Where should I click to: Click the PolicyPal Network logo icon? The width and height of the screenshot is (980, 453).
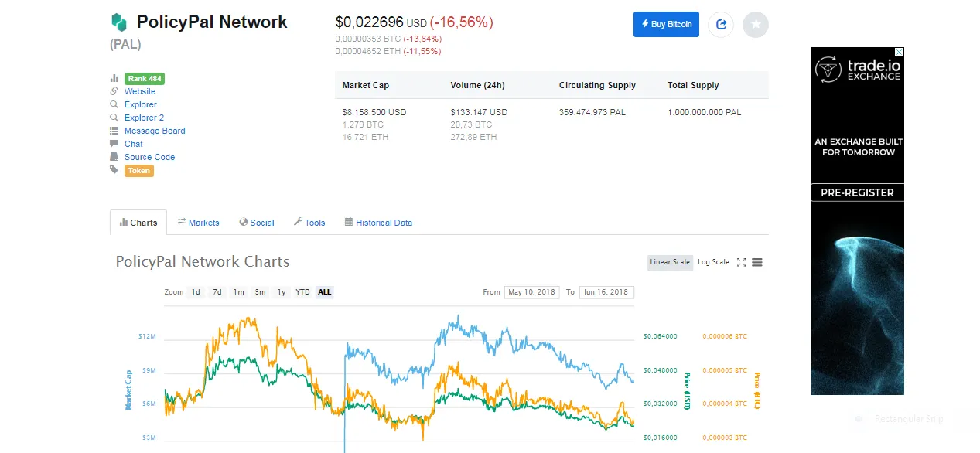tap(118, 22)
